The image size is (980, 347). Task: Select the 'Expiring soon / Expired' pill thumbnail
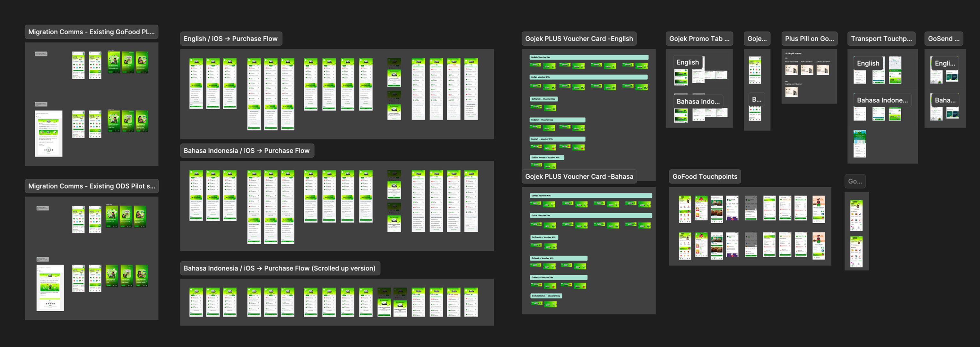tap(792, 92)
